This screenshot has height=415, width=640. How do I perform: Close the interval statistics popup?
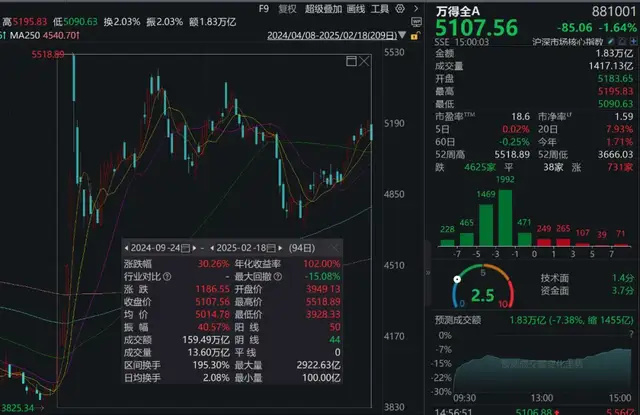(x=334, y=248)
